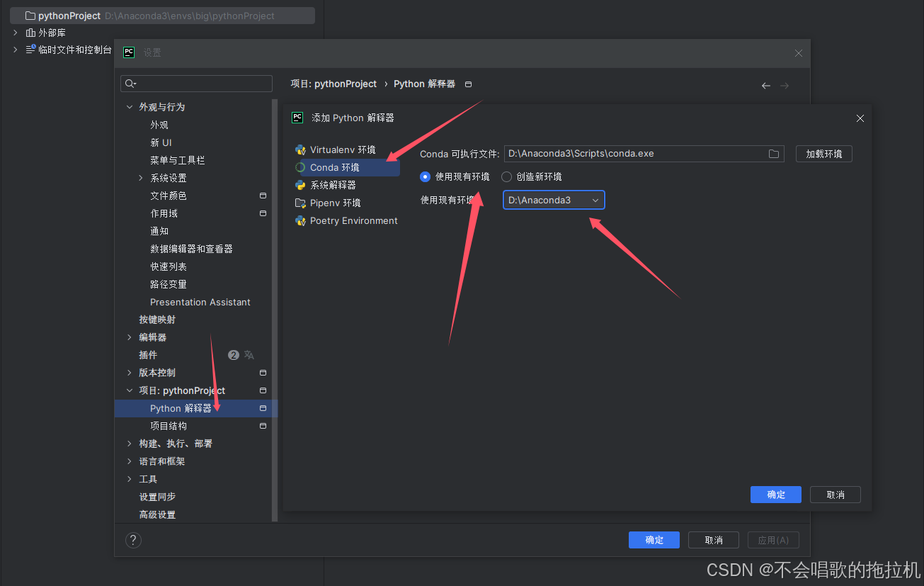Confirm with 确定 in Add Interpreter dialog

[776, 495]
